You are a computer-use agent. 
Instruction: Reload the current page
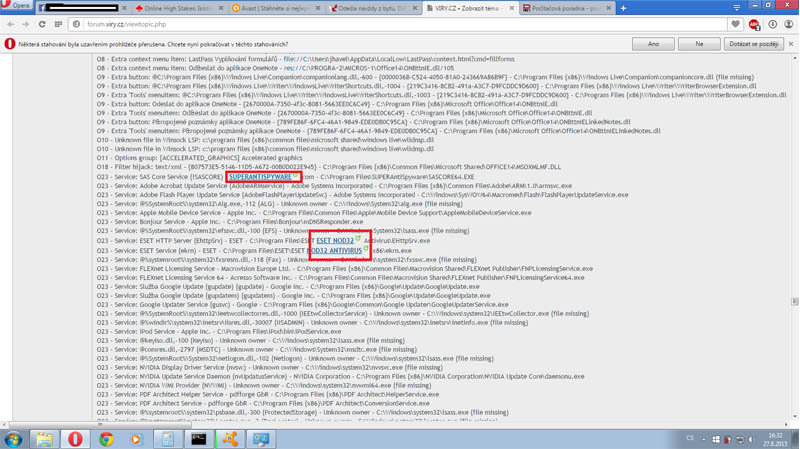coord(42,24)
